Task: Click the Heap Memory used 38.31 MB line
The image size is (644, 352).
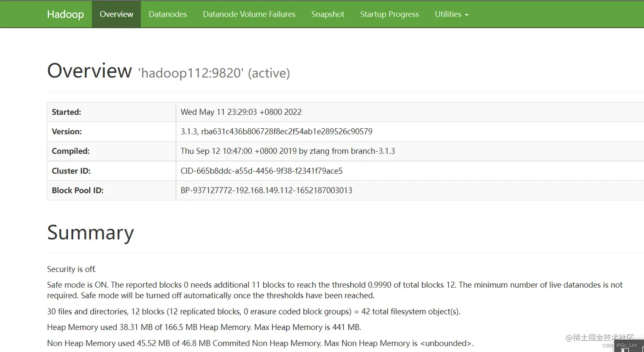Action: [x=204, y=327]
